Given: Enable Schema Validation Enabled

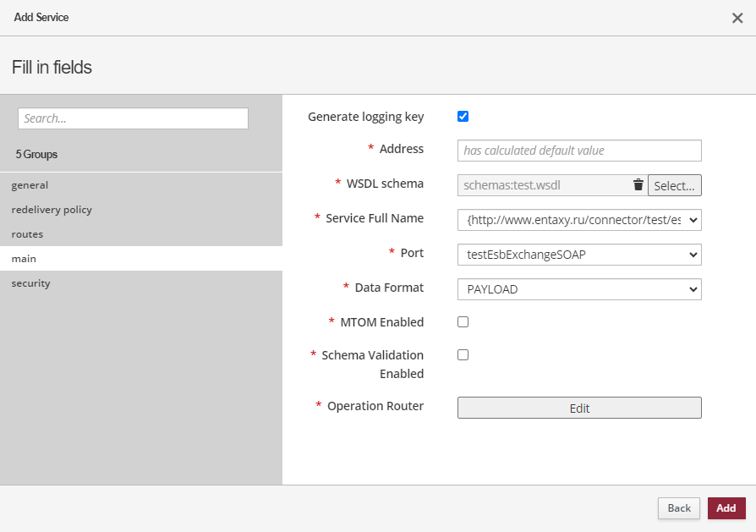Looking at the screenshot, I should click(x=463, y=354).
